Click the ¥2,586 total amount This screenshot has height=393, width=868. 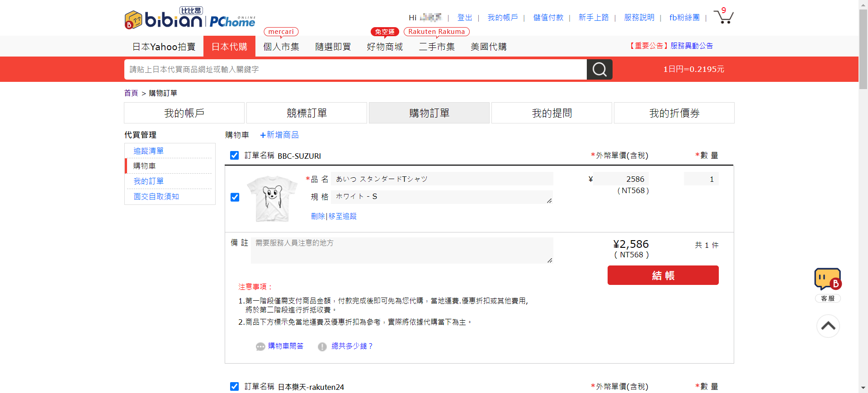(x=631, y=244)
